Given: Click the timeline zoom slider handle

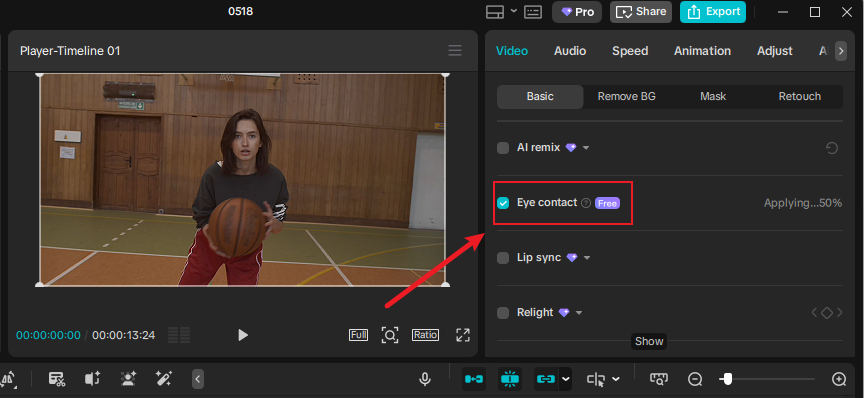Looking at the screenshot, I should click(728, 379).
